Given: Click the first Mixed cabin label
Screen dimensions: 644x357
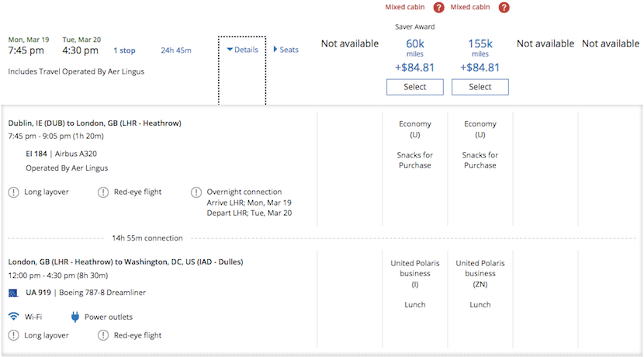Looking at the screenshot, I should click(405, 8).
